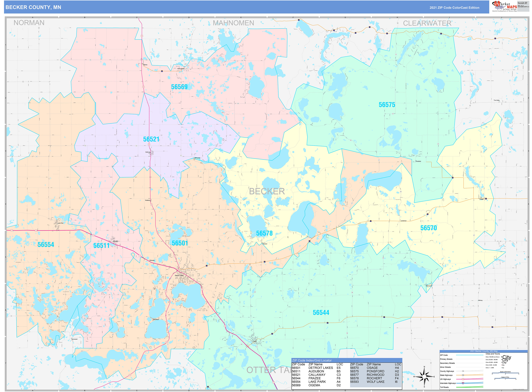Click the 56501 ZIP code label for Detroit Lakes
532x392 pixels.
click(x=180, y=243)
